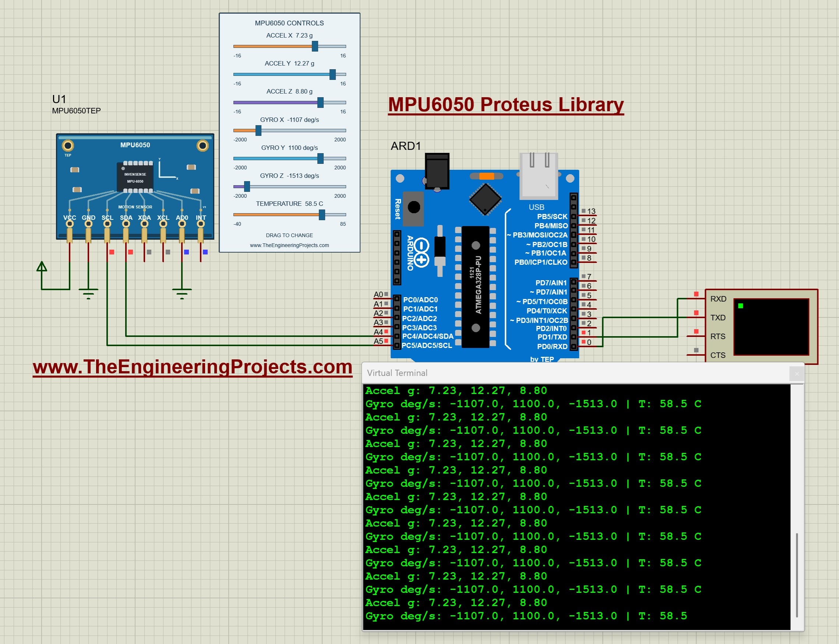
Task: Click the virtual terminal CTS pin
Action: click(696, 355)
